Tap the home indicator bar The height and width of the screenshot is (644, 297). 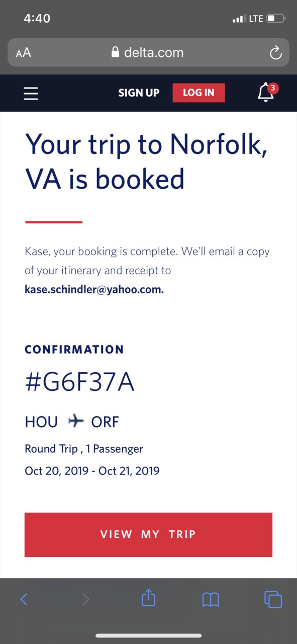click(148, 635)
